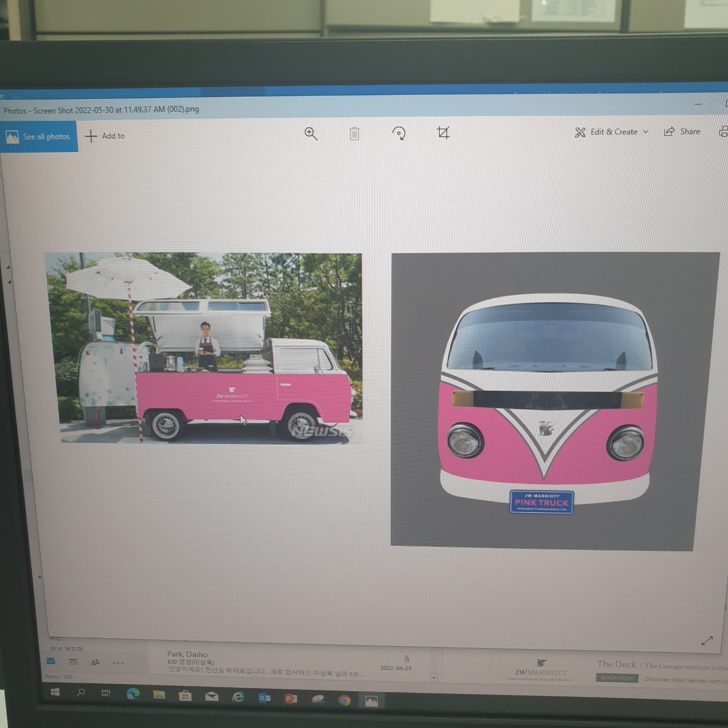Switch to Outlook from taskbar

coord(264,698)
